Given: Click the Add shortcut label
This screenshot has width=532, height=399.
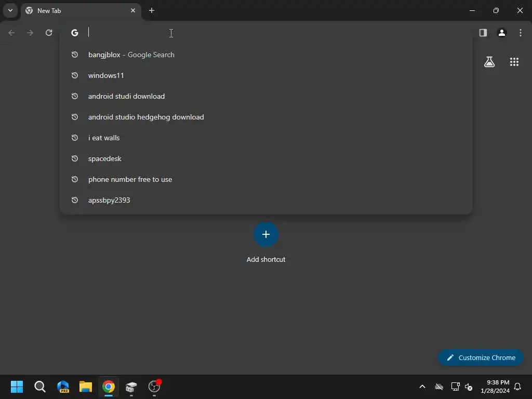Looking at the screenshot, I should 266,260.
